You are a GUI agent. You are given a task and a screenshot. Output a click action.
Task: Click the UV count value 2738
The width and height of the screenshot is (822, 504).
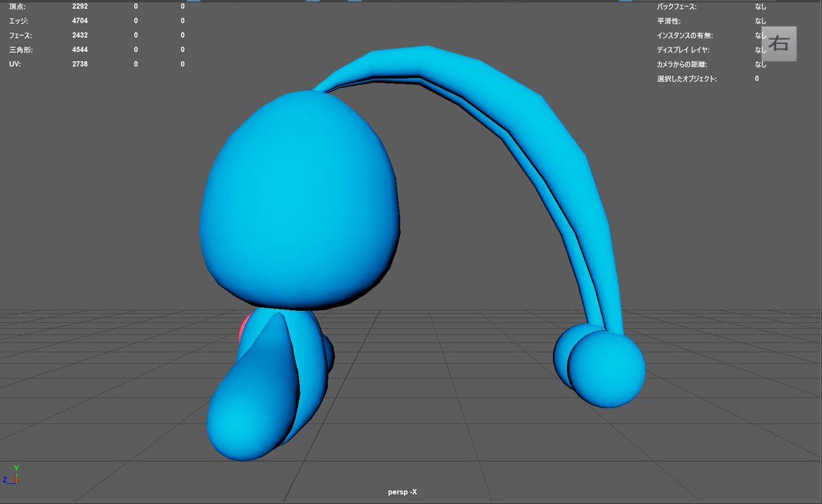pos(80,64)
